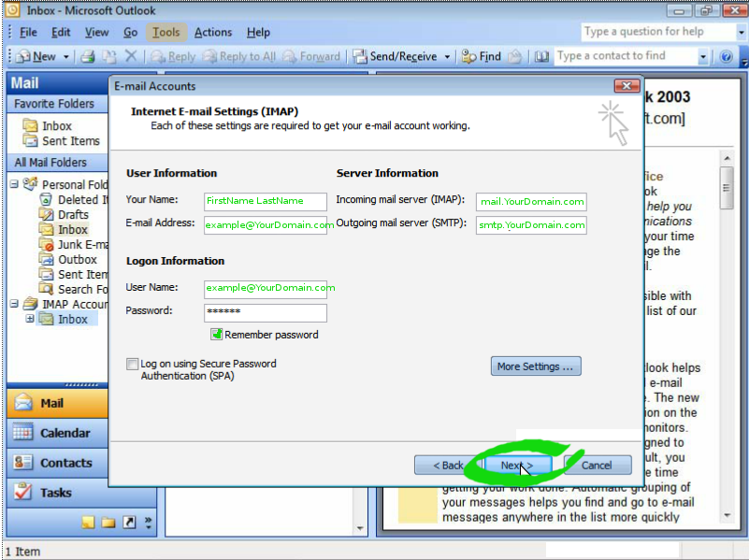Viewport: 749px width, 560px height.
Task: Click the Your Name input field
Action: (266, 201)
